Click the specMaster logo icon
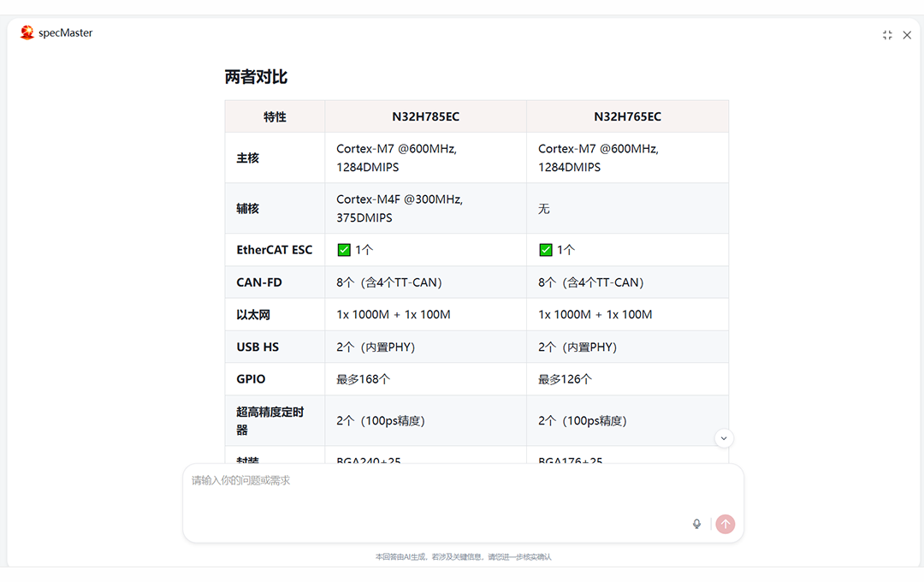The image size is (924, 582). (26, 32)
